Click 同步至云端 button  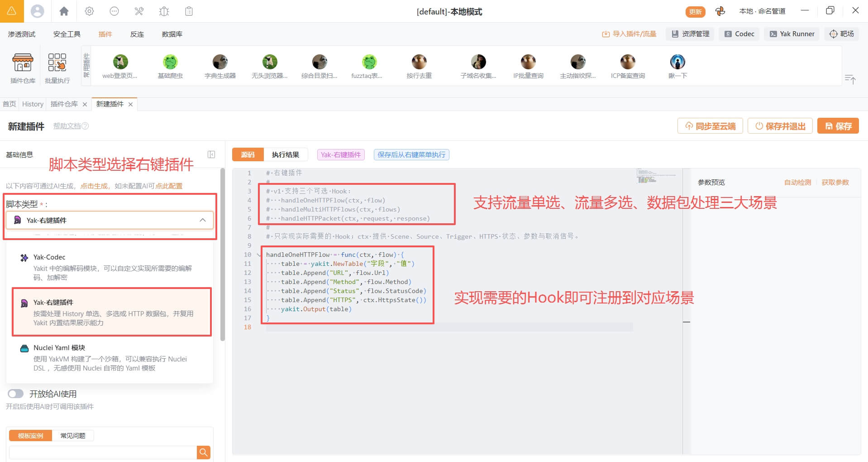[x=710, y=126]
